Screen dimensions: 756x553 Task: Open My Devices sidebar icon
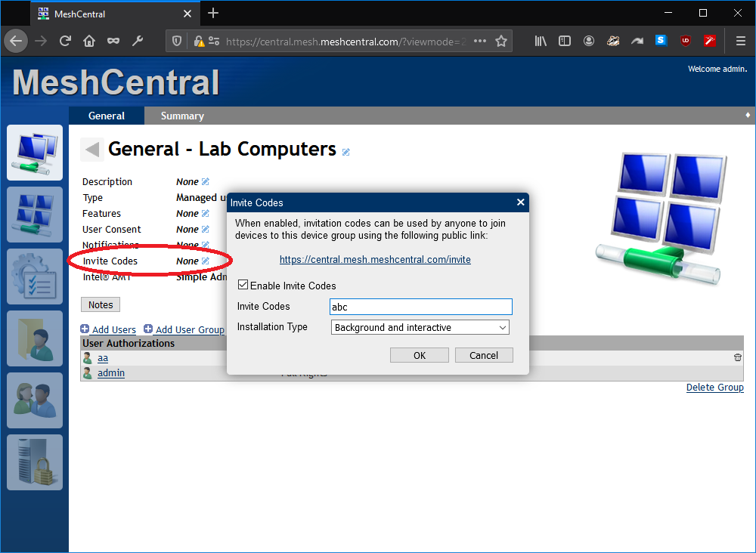(x=35, y=152)
